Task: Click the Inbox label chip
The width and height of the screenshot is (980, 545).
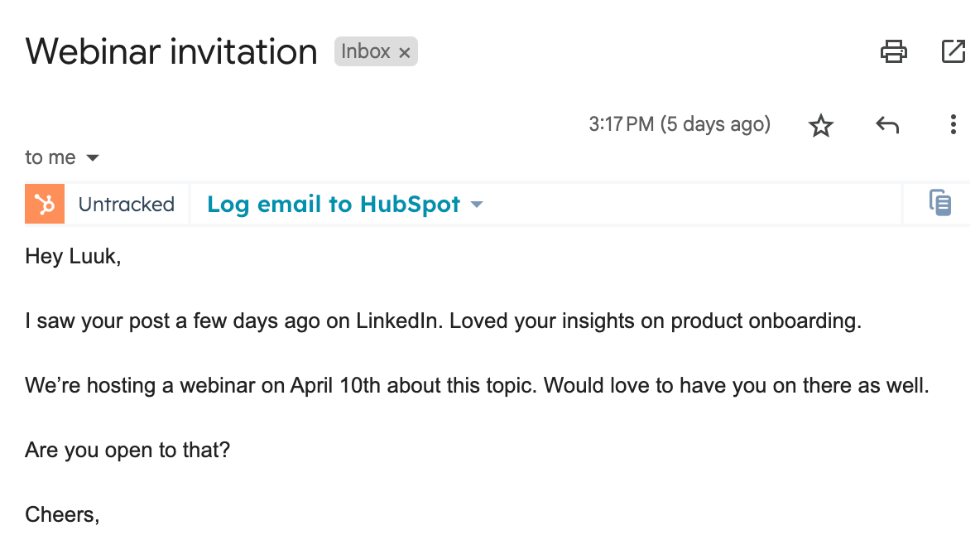Action: (365, 52)
